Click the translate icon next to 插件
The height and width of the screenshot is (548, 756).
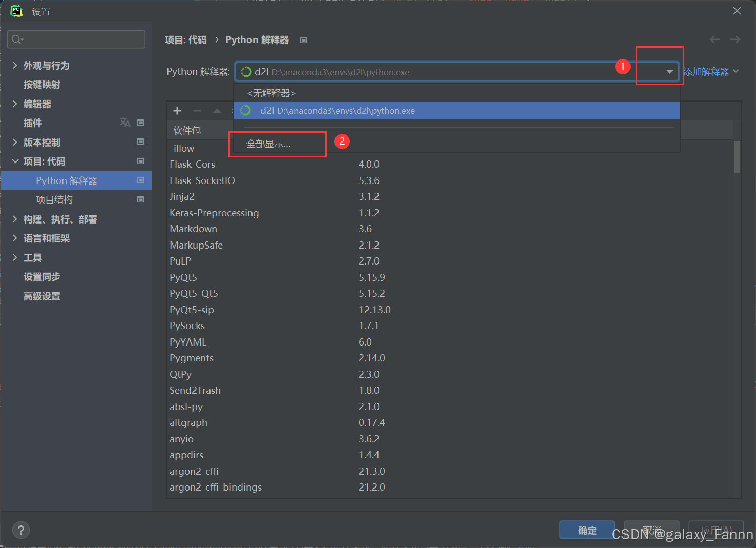coord(125,123)
